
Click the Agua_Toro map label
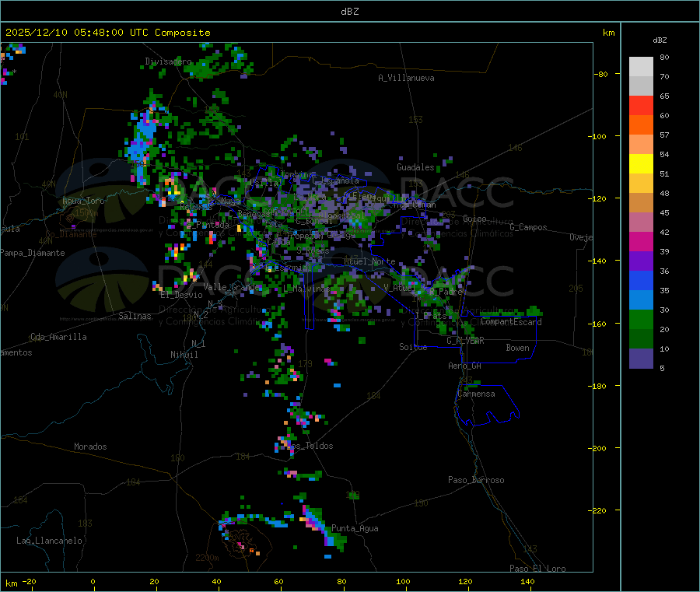(83, 201)
